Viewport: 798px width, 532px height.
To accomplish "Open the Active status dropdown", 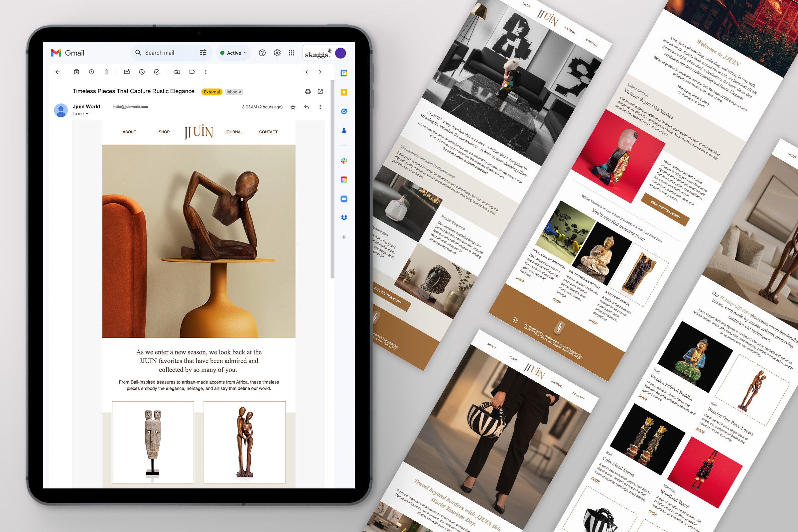I will (x=234, y=53).
